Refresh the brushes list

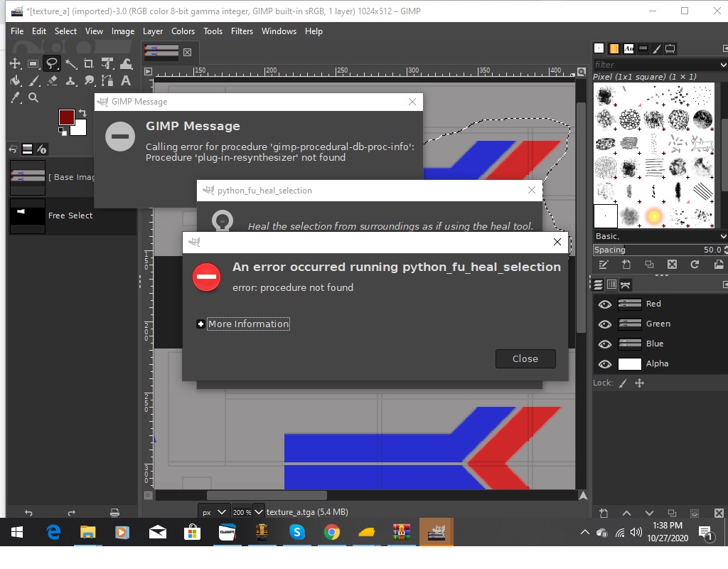pos(695,265)
